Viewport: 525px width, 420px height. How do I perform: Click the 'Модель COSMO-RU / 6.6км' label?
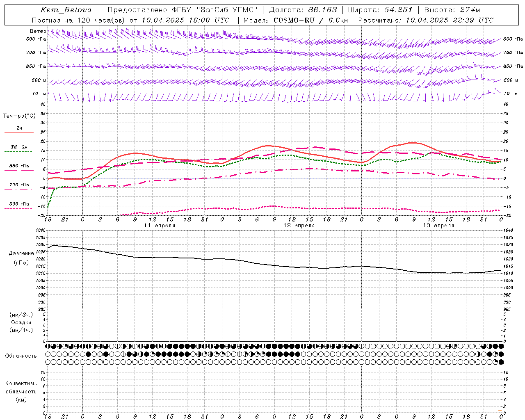click(x=296, y=20)
